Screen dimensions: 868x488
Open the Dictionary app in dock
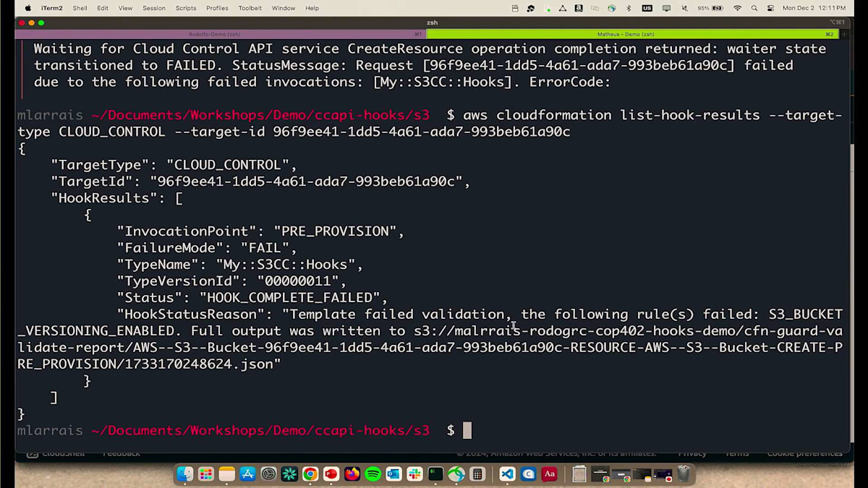coord(549,474)
